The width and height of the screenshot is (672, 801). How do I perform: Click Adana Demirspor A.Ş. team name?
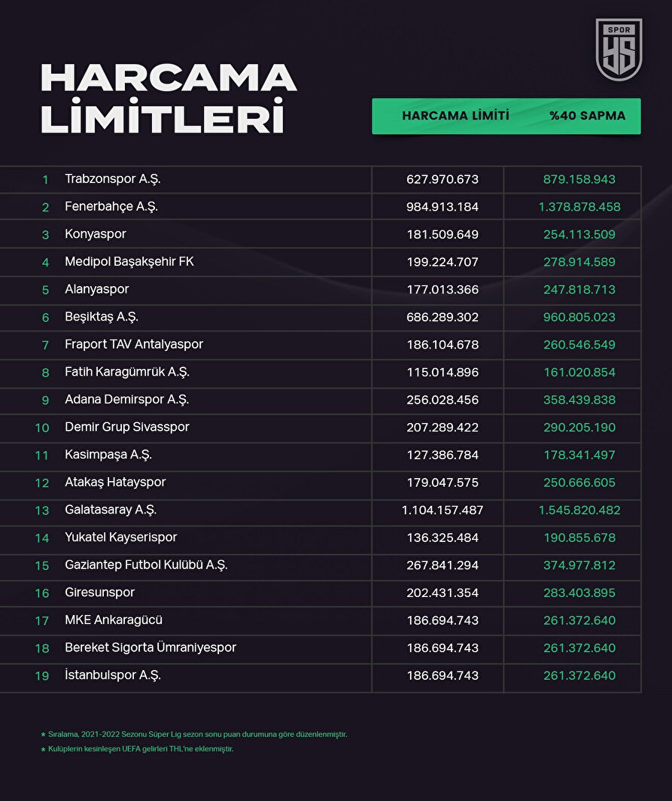coord(126,399)
